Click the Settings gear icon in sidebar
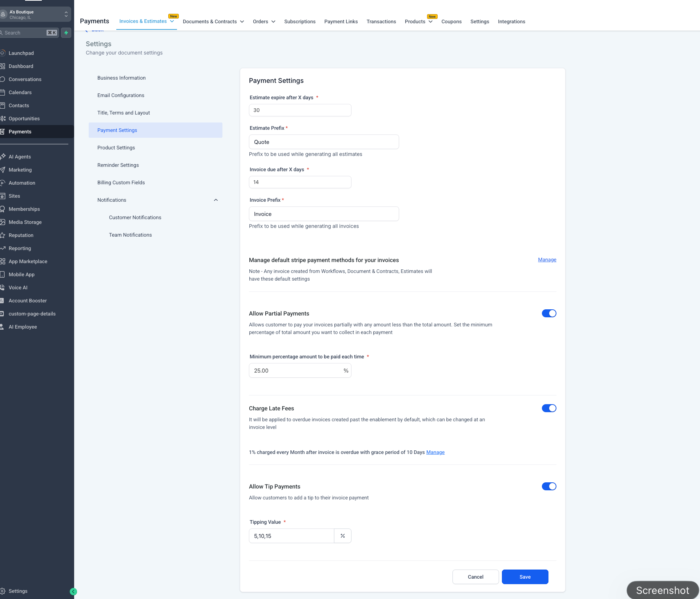Screen dimensions: 700x599 click(x=3, y=591)
